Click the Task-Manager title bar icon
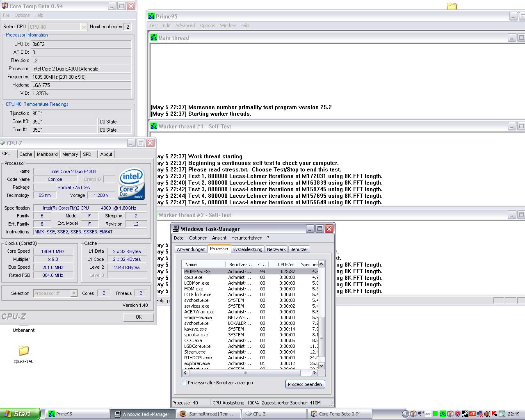This screenshot has width=525, height=420. pos(176,229)
